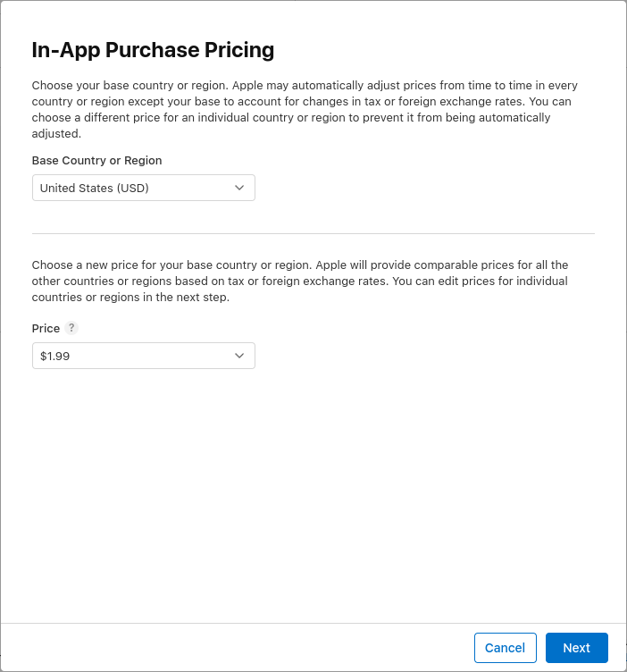The width and height of the screenshot is (627, 672).
Task: Click the Price field label
Action: click(x=46, y=329)
